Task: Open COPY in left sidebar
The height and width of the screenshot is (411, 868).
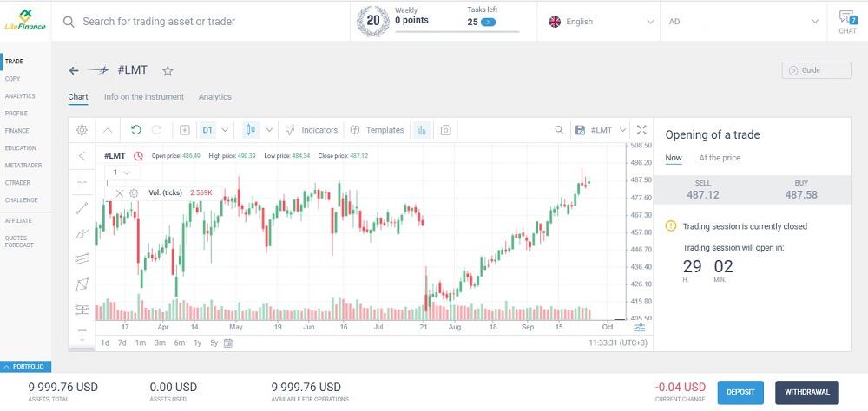Action: tap(13, 79)
